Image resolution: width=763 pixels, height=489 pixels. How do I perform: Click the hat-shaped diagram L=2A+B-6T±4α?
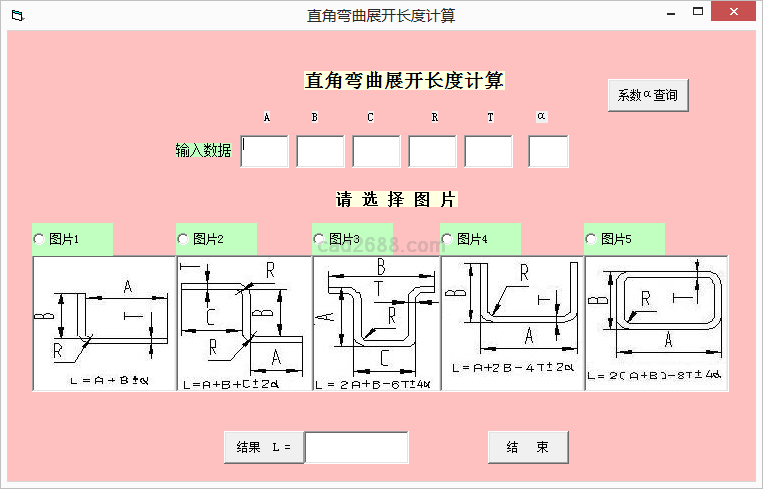(x=376, y=323)
